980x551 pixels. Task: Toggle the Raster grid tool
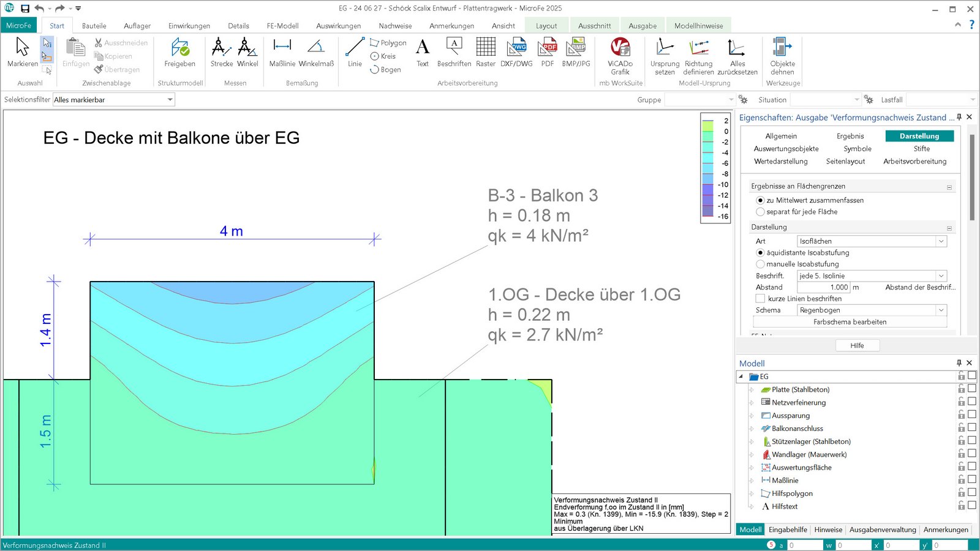pyautogui.click(x=486, y=52)
